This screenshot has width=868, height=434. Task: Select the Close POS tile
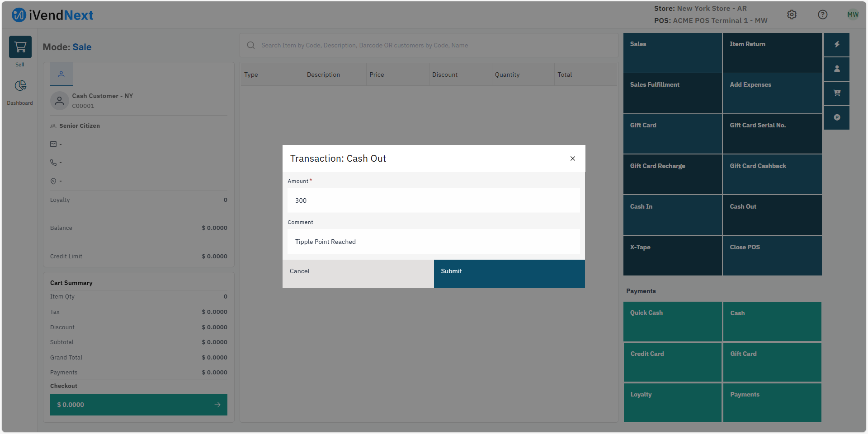pos(772,256)
